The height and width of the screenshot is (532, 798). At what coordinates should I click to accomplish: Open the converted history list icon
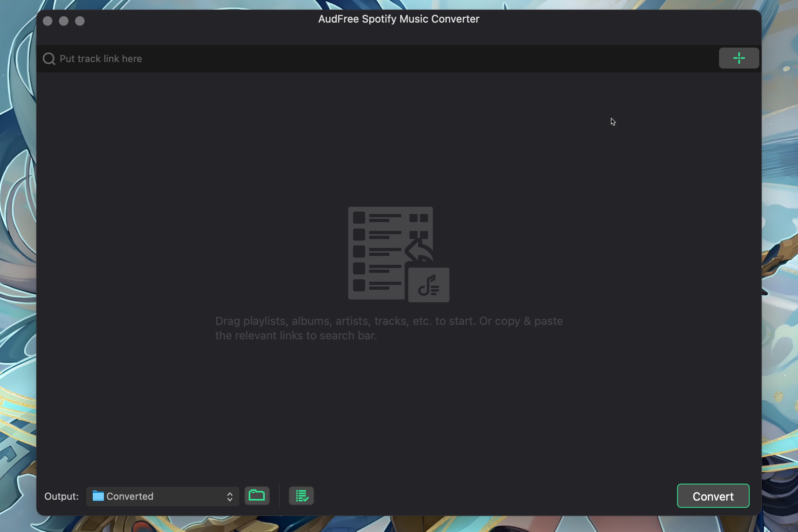tap(301, 496)
